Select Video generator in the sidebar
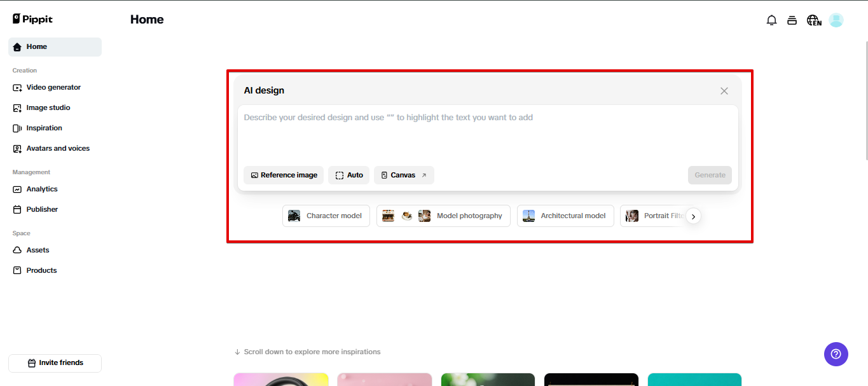This screenshot has height=386, width=868. click(54, 87)
